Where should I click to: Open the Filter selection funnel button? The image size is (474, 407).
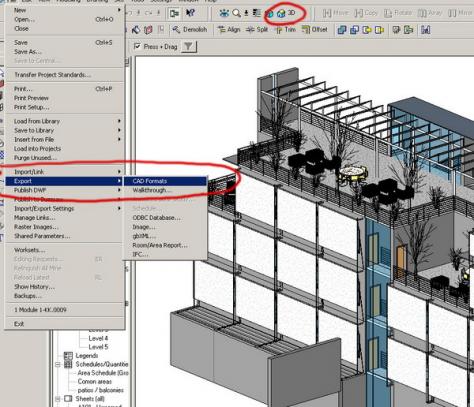pyautogui.click(x=189, y=46)
